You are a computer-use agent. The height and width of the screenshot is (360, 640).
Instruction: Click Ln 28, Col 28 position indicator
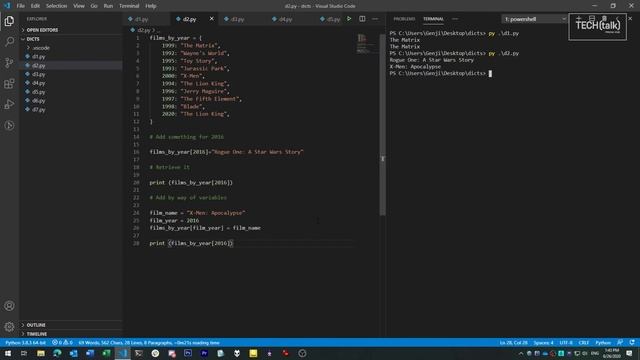[x=513, y=342]
